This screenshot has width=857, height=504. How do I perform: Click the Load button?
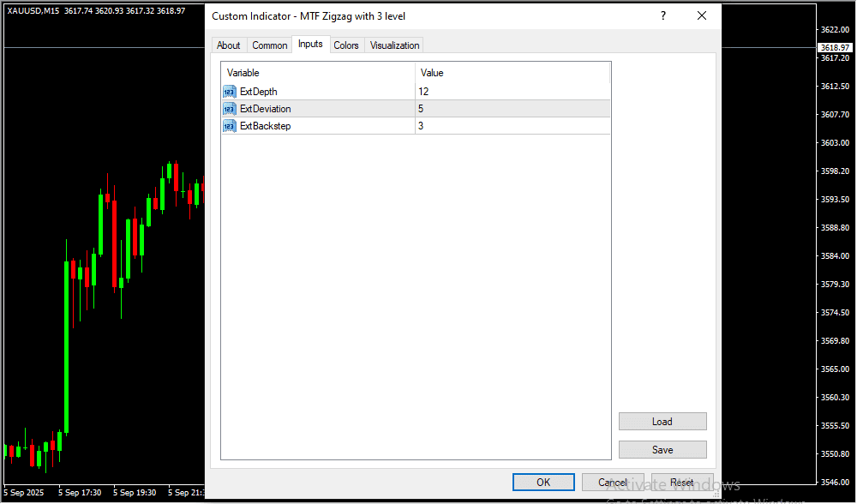pos(662,422)
